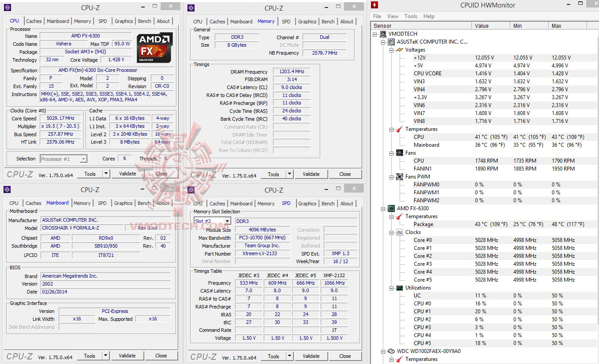
Task: Click the Min column header in HWMonitor
Action: [x=530, y=26]
